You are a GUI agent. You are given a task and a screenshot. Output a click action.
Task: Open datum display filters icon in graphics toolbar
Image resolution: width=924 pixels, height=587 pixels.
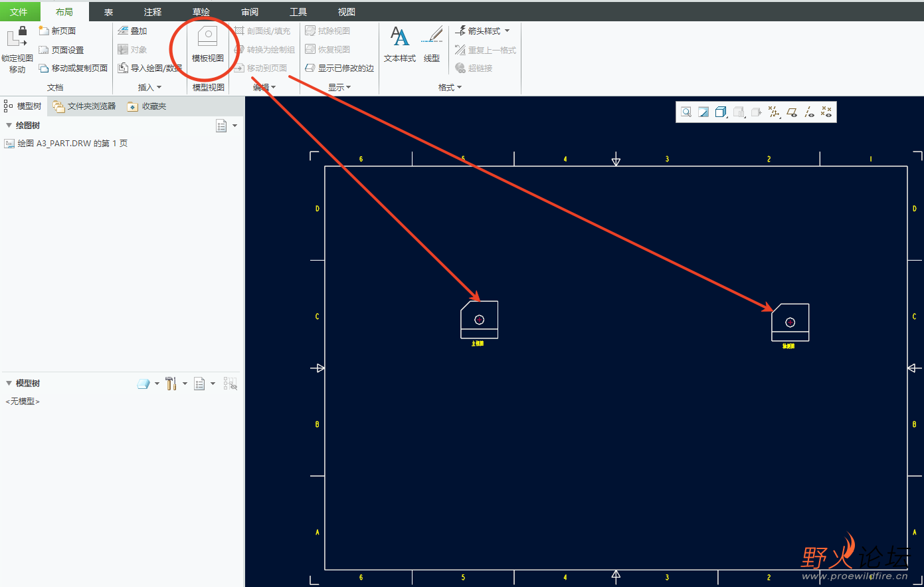(x=774, y=112)
